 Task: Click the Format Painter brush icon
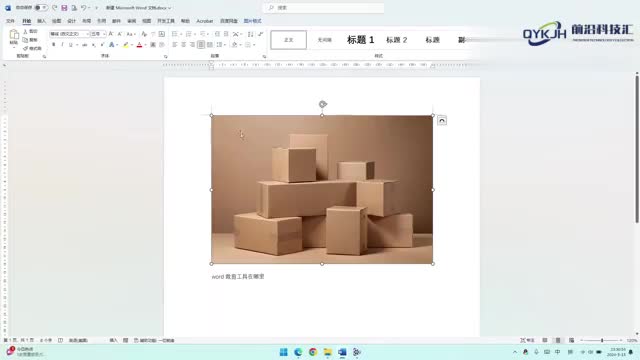(x=25, y=48)
